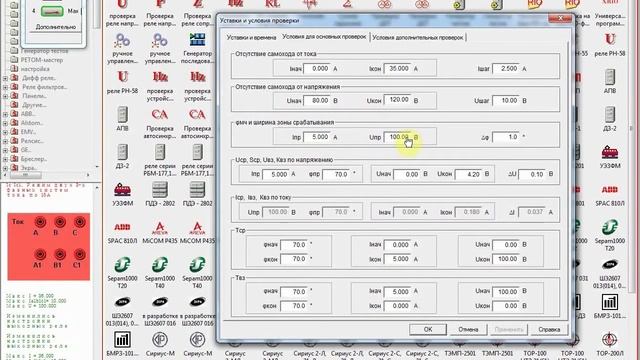Confirm the dialog with OK
This screenshot has width=640, height=360.
tap(428, 329)
